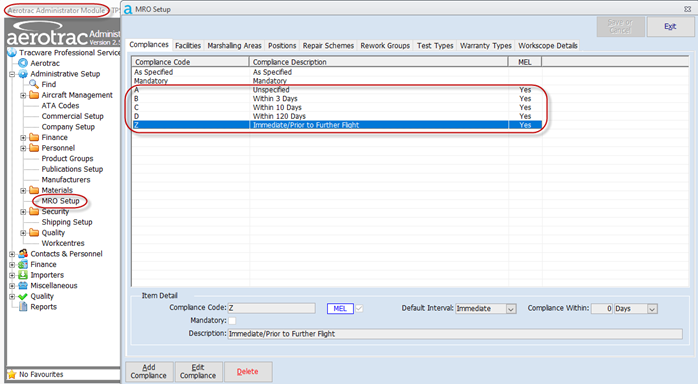Viewport: 698px width, 384px height.
Task: Click the Aerotrac globe icon in tree
Action: 23,63
